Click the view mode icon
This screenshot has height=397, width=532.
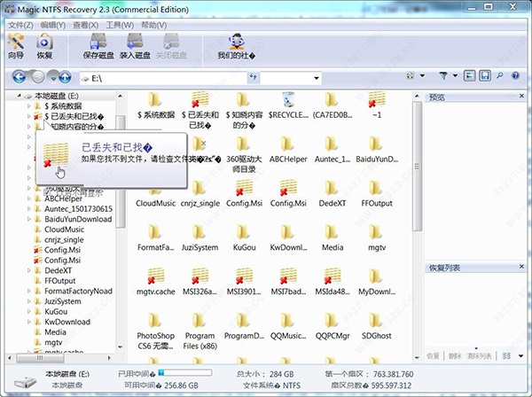(x=411, y=75)
